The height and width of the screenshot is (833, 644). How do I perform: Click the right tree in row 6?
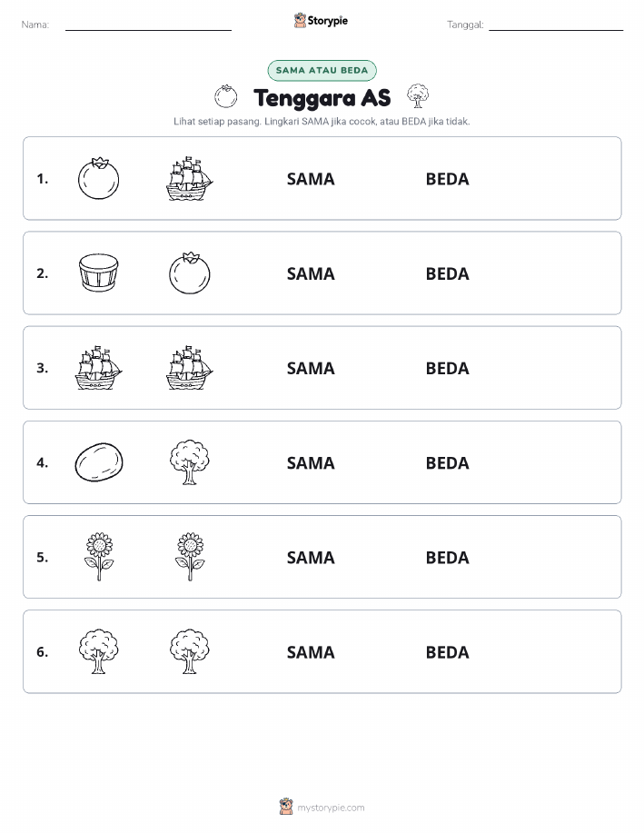click(x=190, y=651)
